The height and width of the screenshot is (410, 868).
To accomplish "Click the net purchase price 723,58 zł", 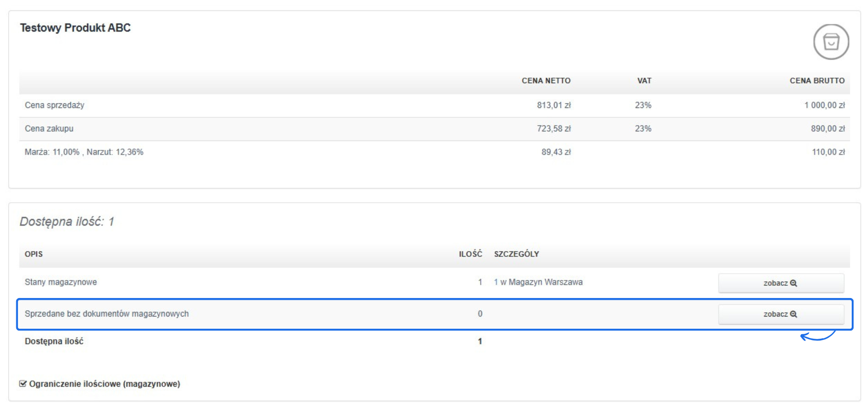I will tap(553, 129).
